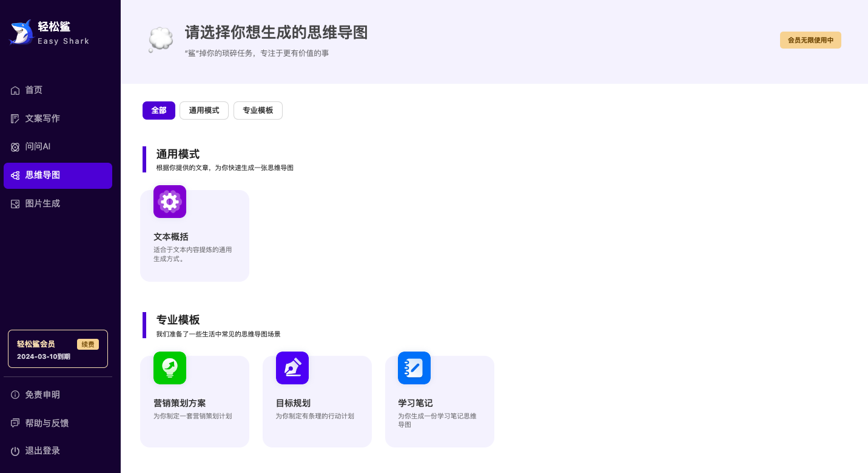Open the 免责申明 page
This screenshot has width=868, height=473.
click(42, 395)
